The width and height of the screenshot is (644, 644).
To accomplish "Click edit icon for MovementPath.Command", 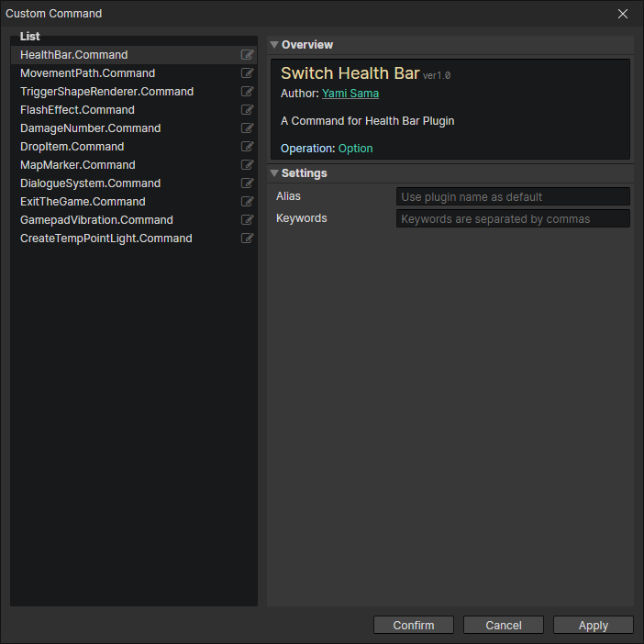I will [247, 73].
